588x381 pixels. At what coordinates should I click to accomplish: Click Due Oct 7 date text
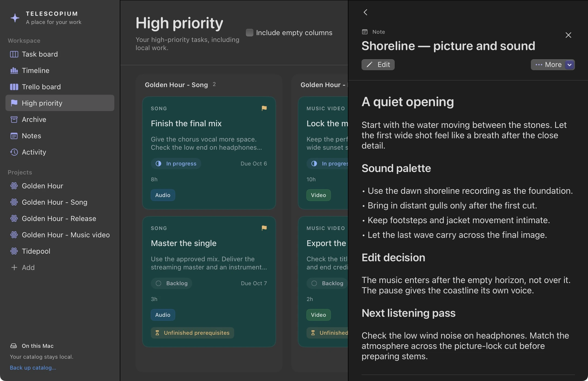[254, 283]
